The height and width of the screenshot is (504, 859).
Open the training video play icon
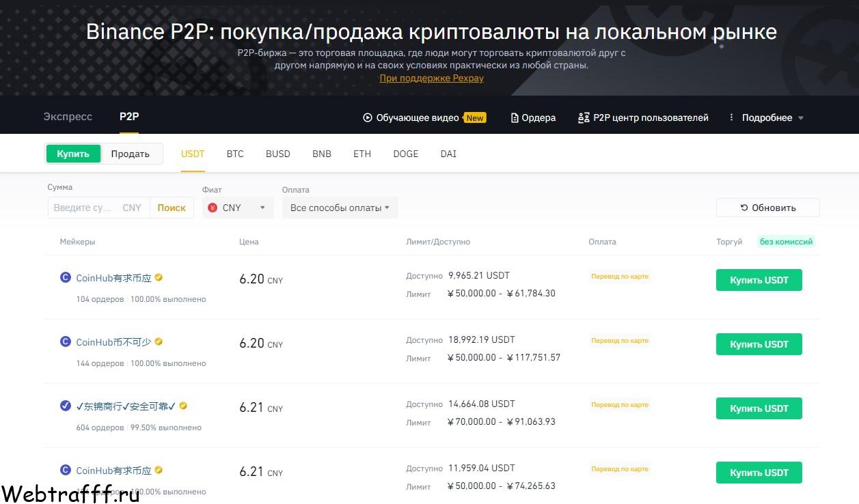click(x=367, y=117)
